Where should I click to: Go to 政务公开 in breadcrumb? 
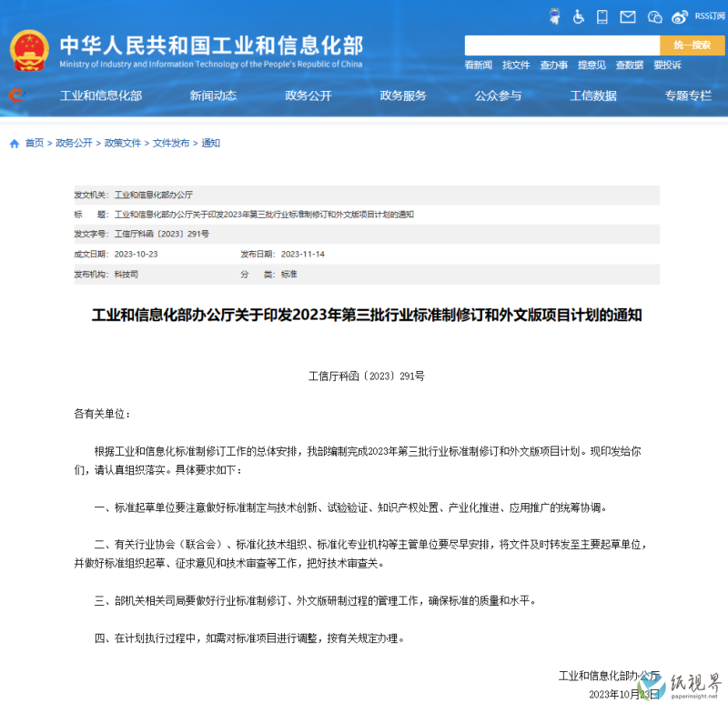74,143
